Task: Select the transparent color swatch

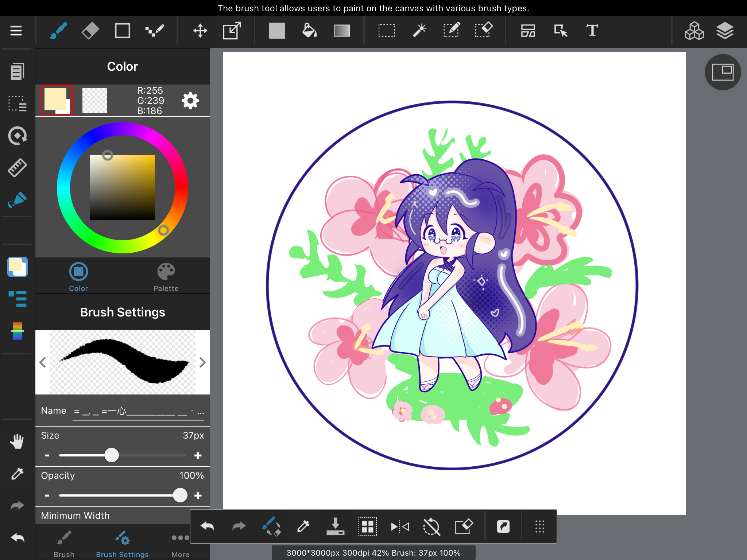Action: tap(95, 101)
